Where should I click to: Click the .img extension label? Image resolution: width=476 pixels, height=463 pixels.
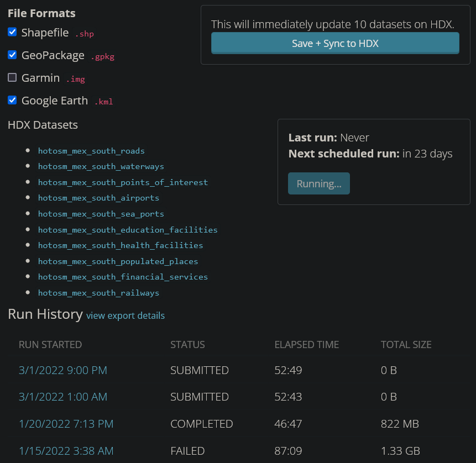pos(75,79)
